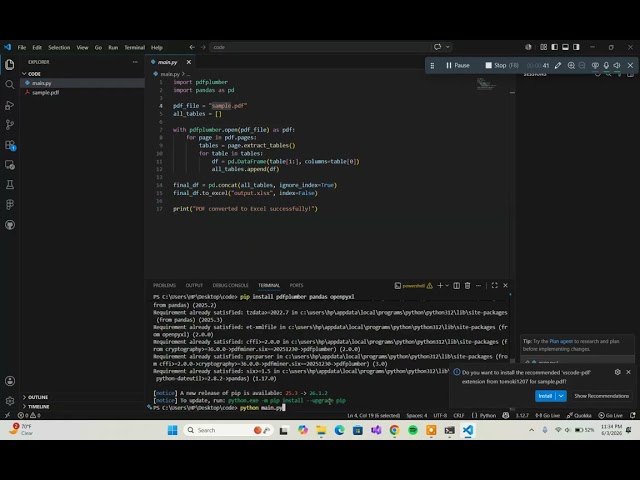Screen dimensions: 640x480
Task: Open the Search view in activity bar
Action: pos(10,85)
